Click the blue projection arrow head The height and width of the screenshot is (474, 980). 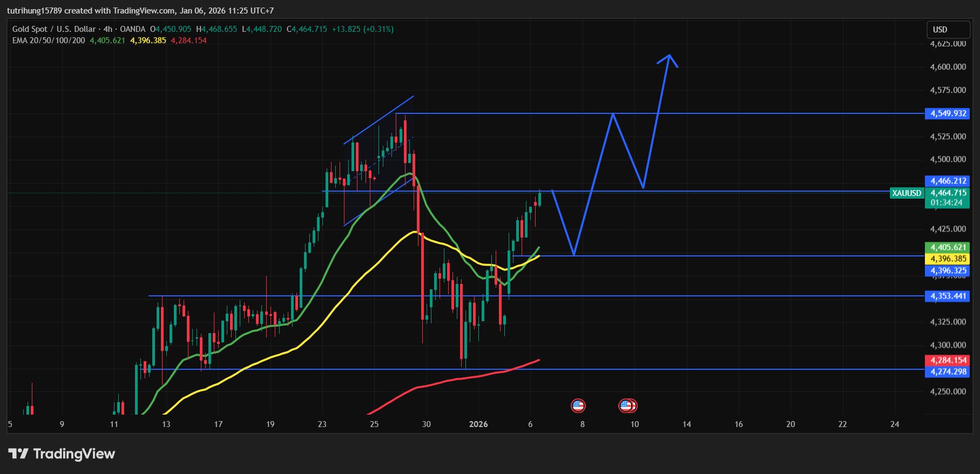(x=668, y=57)
